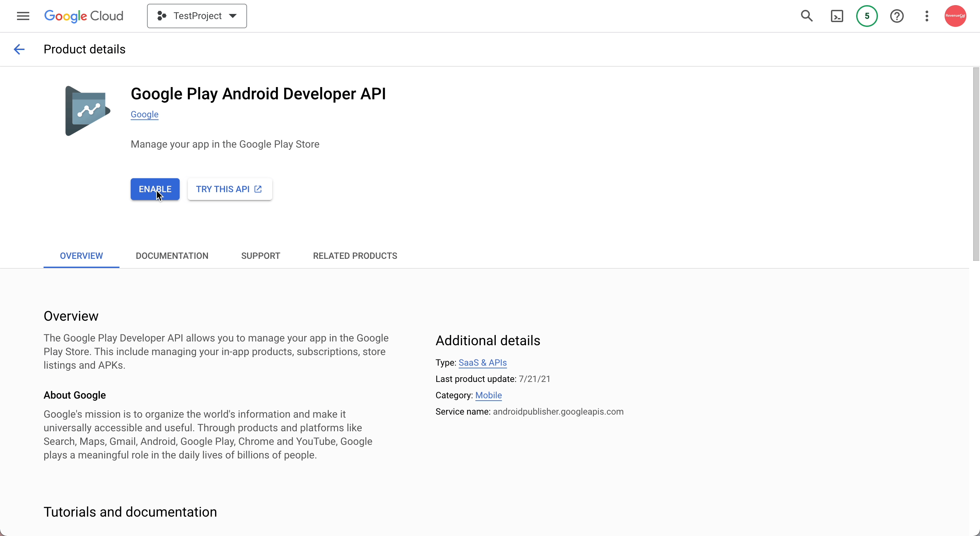Enable the Google Play Android Developer API
Screen dimensions: 980x536
click(154, 189)
